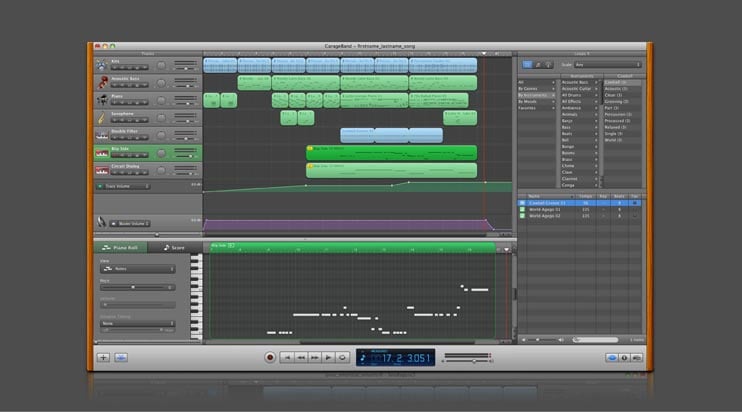The height and width of the screenshot is (412, 742).
Task: Start playback with the Play button
Action: click(x=328, y=358)
